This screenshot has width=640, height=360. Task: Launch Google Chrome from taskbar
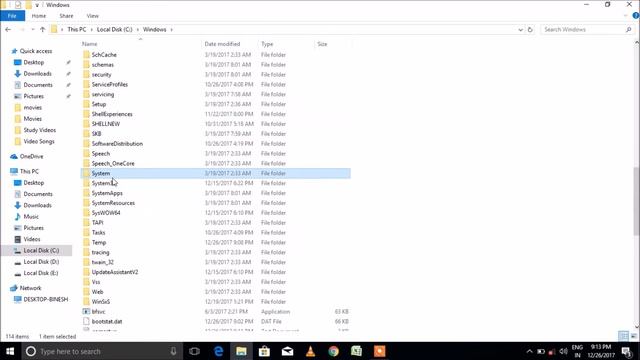(333, 351)
